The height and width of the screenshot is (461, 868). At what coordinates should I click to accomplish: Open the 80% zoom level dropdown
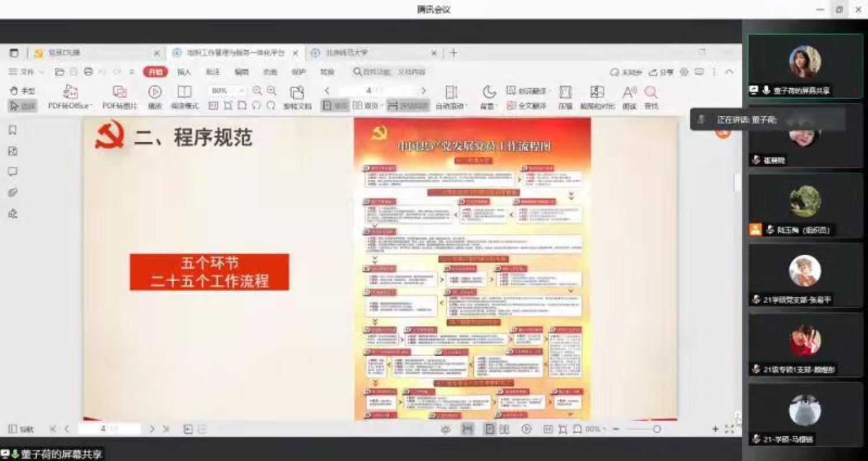click(241, 91)
